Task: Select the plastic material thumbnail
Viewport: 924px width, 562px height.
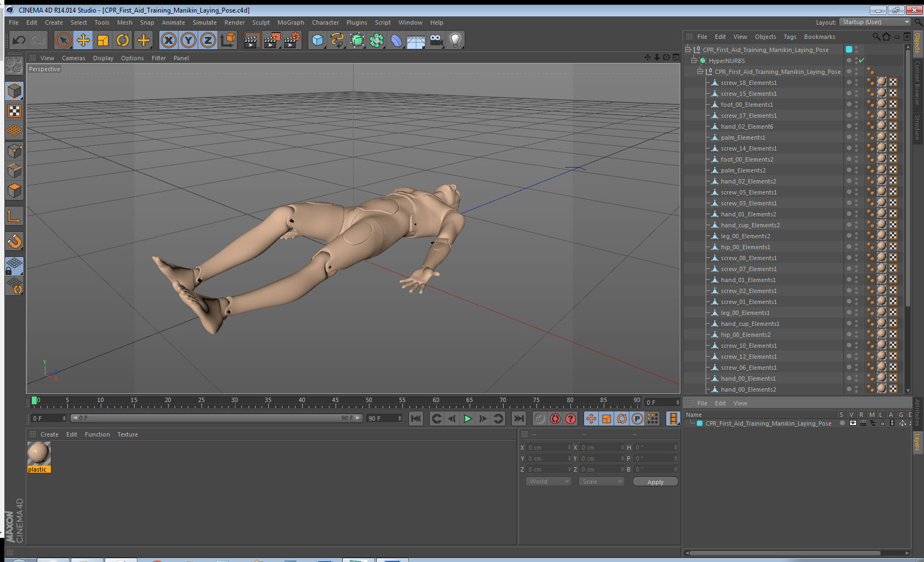Action: click(39, 454)
